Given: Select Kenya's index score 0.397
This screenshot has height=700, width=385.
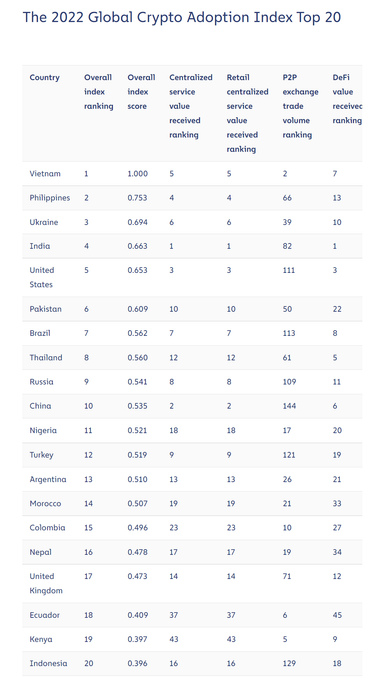Looking at the screenshot, I should click(x=137, y=639).
